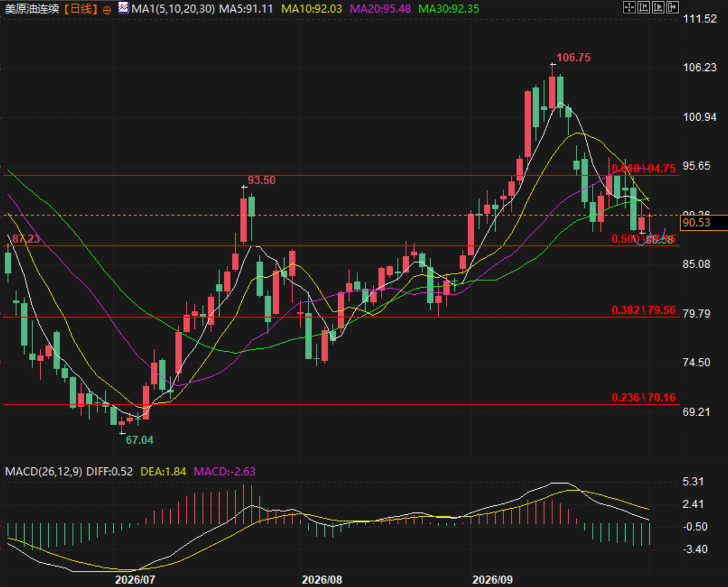The height and width of the screenshot is (587, 728).
Task: Select the 0.382 \ 79.56 Fibonacci label
Action: point(644,310)
